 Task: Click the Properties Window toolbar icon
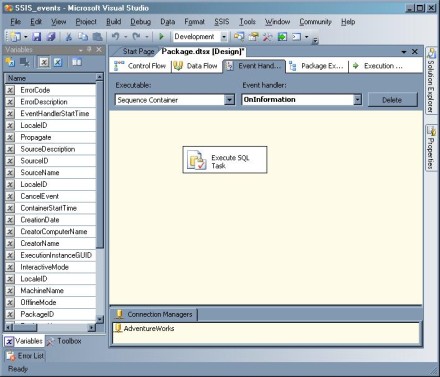(253, 36)
